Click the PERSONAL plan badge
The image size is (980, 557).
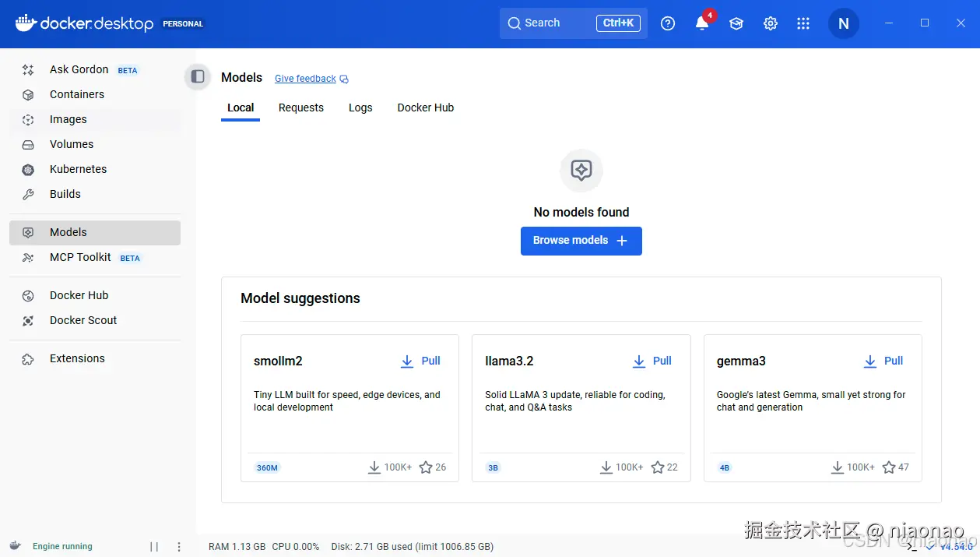coord(183,23)
